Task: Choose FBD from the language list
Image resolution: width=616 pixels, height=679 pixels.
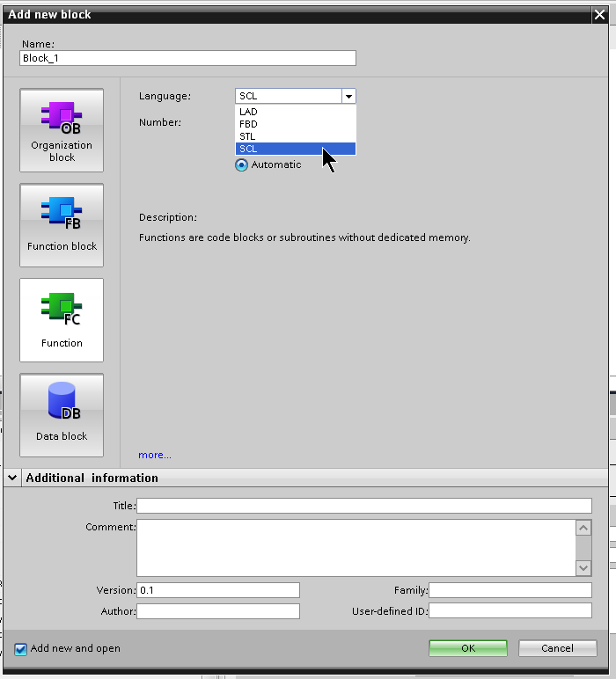Action: [296, 124]
